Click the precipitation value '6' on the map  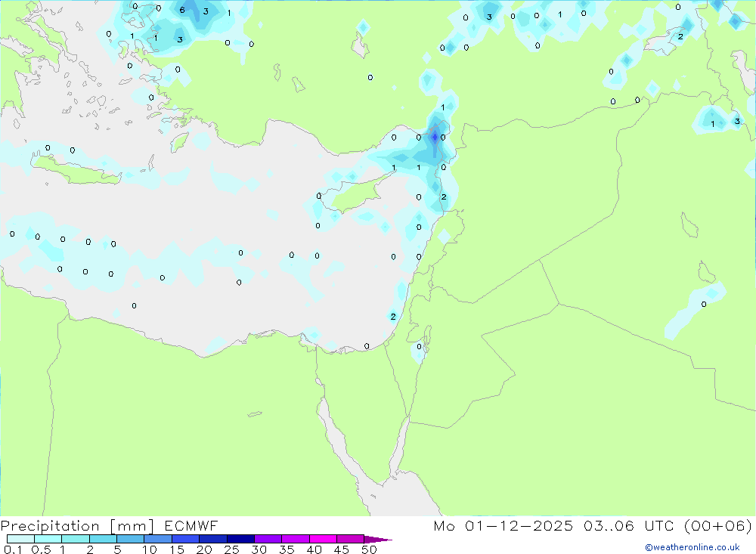181,10
